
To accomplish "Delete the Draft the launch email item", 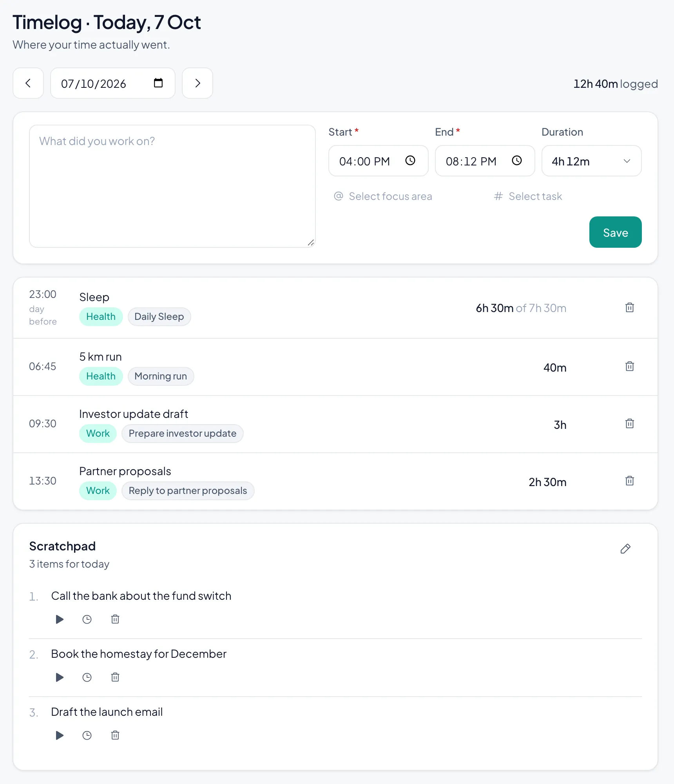I will [115, 735].
